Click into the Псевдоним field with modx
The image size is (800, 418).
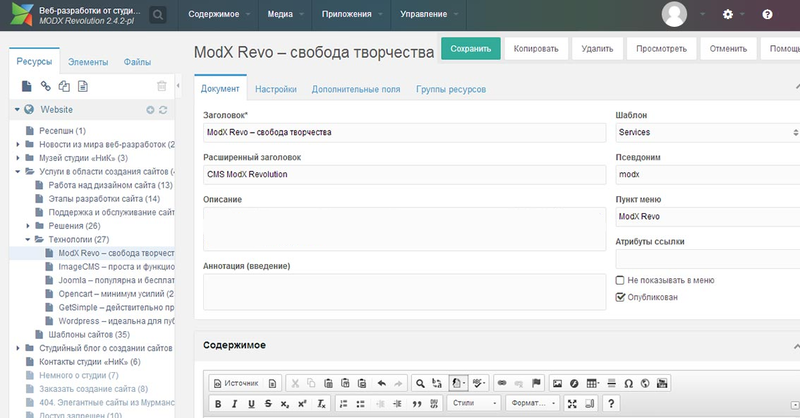click(x=706, y=174)
